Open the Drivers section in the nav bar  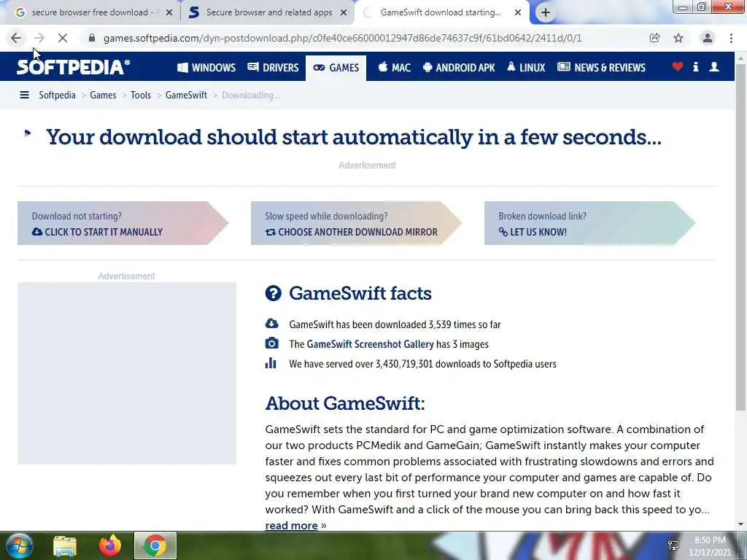tap(273, 68)
